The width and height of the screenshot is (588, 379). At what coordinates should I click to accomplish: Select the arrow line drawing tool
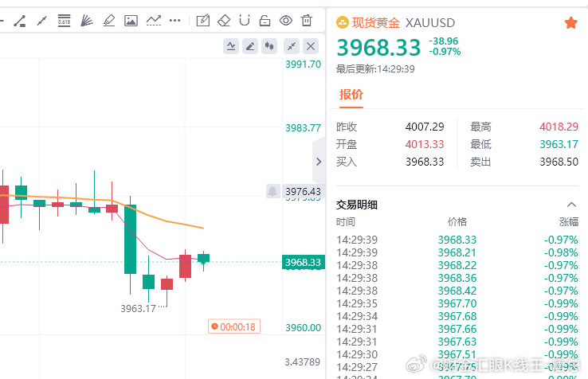41,21
